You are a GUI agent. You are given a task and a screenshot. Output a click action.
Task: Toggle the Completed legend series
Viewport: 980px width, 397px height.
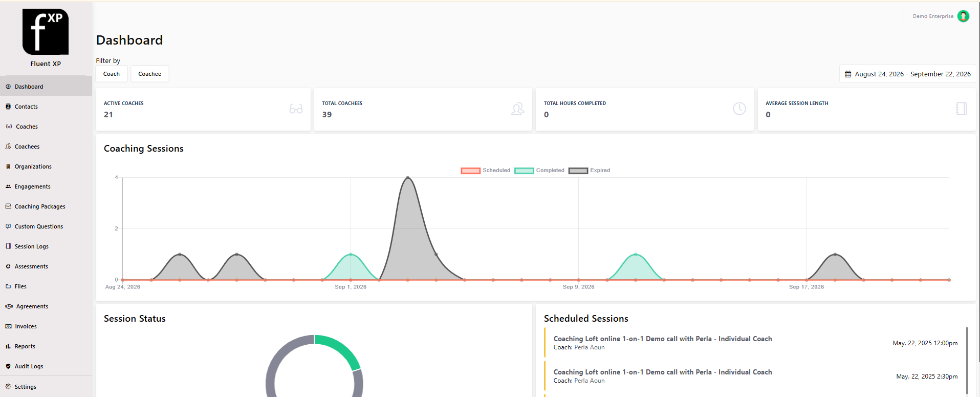(x=539, y=171)
